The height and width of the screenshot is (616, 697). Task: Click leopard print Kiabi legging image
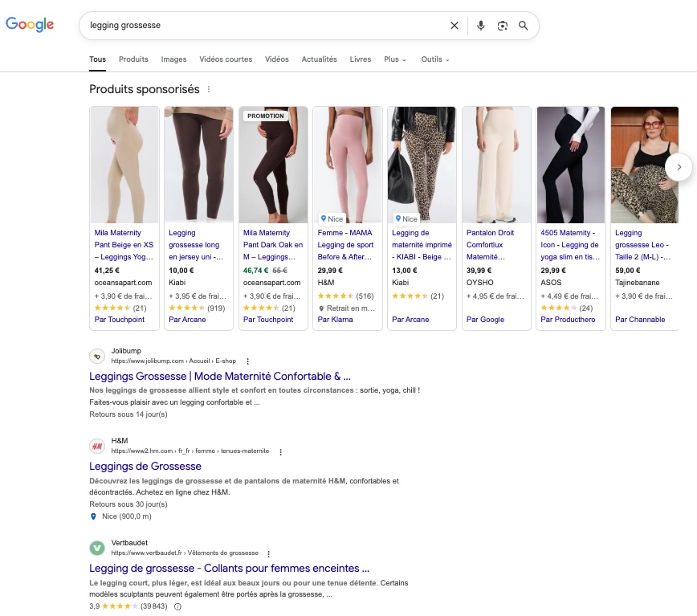tap(422, 165)
